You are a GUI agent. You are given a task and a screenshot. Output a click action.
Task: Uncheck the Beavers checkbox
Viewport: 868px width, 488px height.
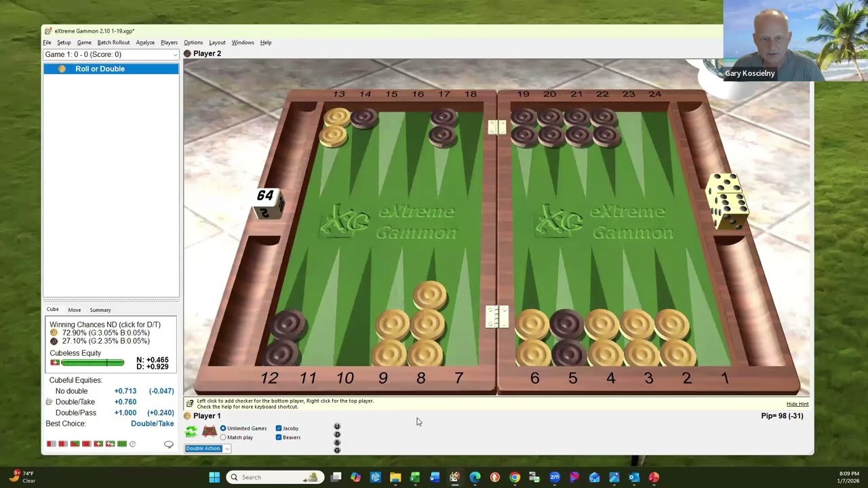click(x=279, y=437)
